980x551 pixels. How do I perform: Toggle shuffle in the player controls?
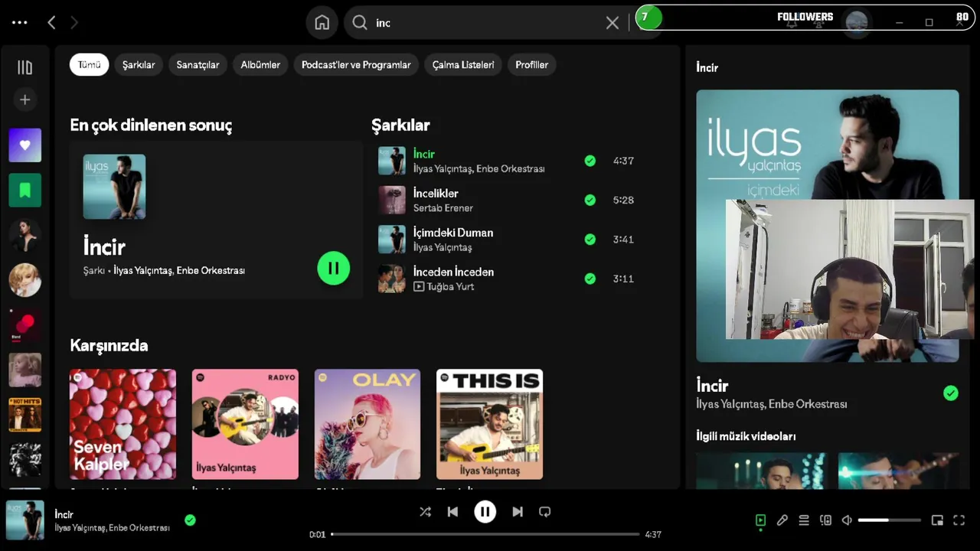point(426,512)
